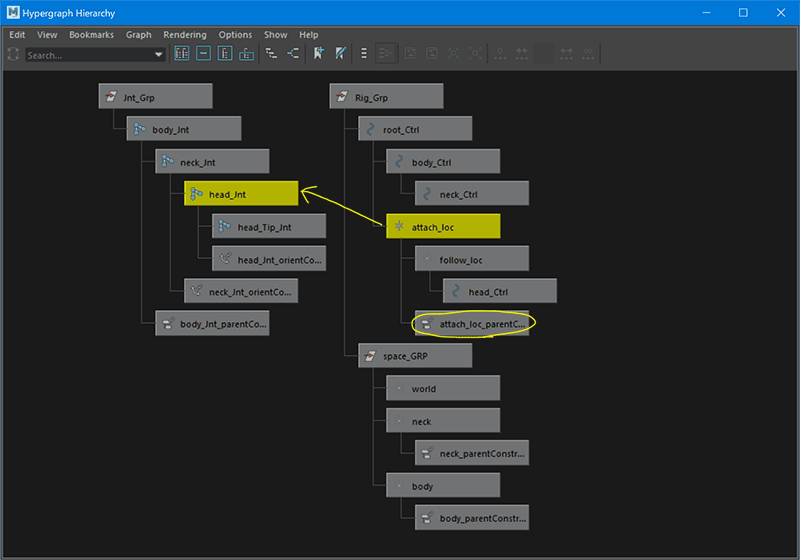This screenshot has width=800, height=560.
Task: Click the Frame Selection toolbar icon
Action: click(x=204, y=53)
